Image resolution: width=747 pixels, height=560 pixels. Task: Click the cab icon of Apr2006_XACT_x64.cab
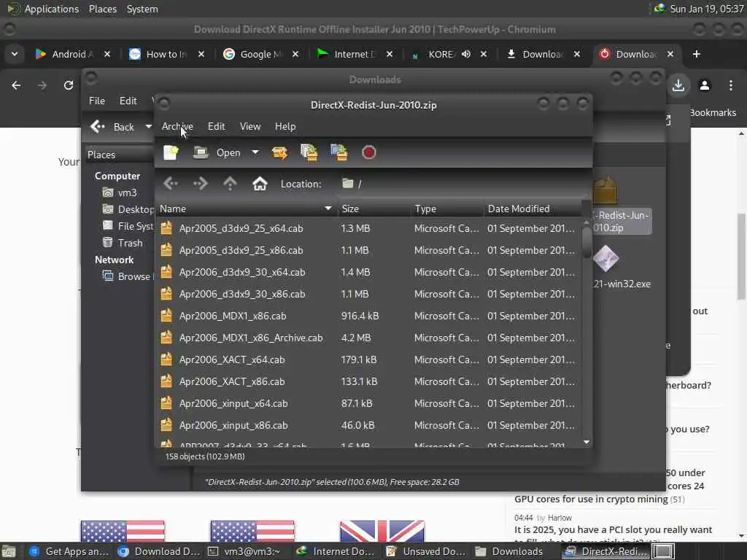(166, 359)
